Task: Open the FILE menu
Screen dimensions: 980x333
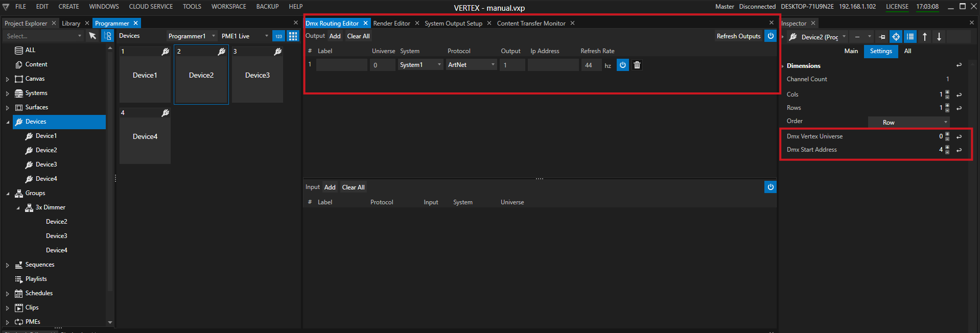Action: point(20,7)
